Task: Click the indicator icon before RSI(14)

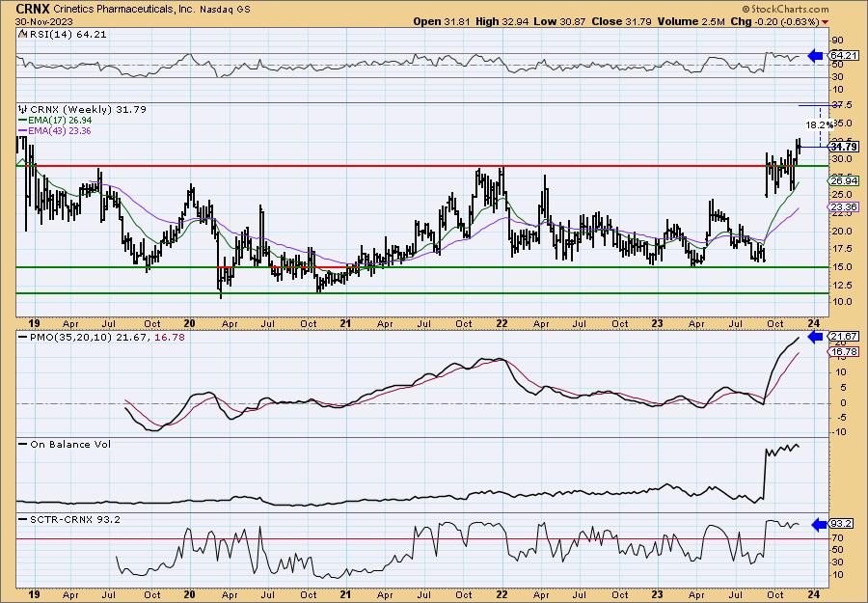Action: point(22,35)
